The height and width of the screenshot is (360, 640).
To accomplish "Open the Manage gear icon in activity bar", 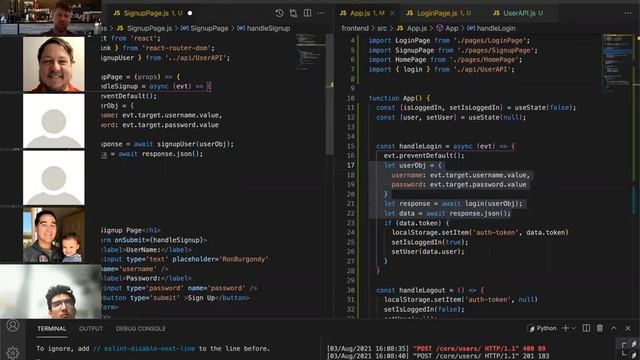I will (x=13, y=353).
